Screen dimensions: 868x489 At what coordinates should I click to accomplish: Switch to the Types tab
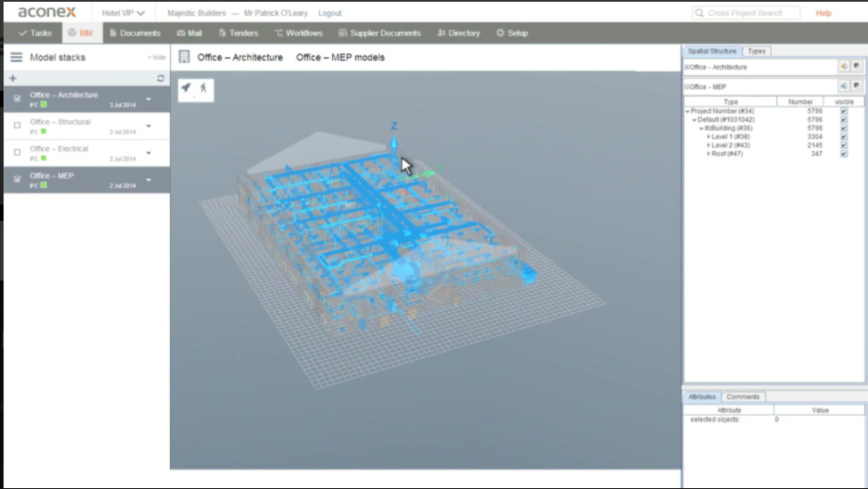[756, 52]
